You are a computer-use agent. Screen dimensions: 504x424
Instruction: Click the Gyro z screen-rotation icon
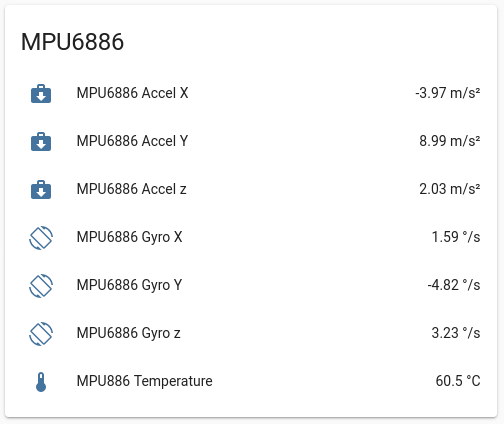tap(41, 334)
